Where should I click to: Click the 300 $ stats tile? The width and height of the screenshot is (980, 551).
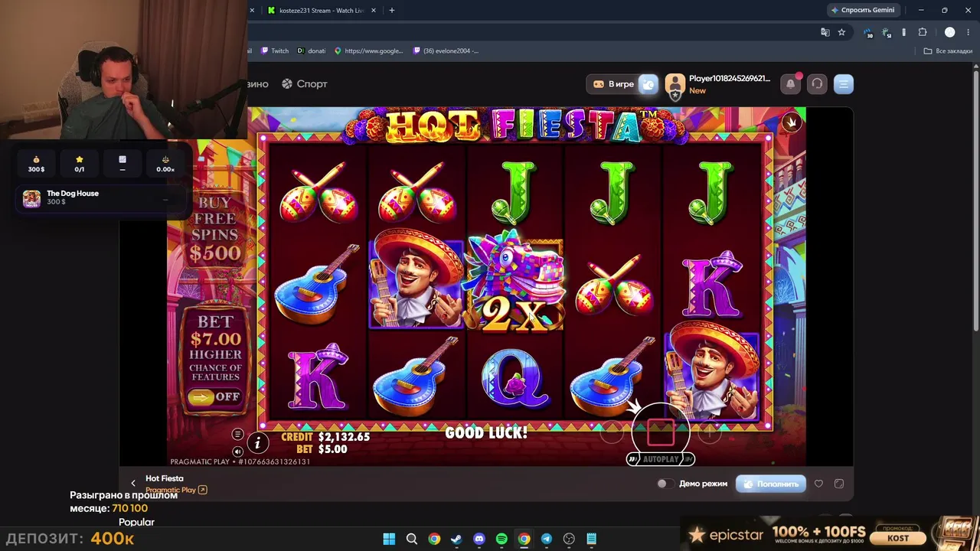(36, 164)
